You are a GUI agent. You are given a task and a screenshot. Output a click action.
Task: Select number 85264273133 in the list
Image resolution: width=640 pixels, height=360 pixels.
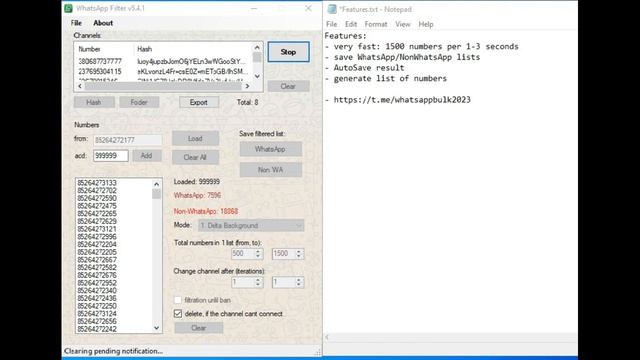tap(97, 183)
